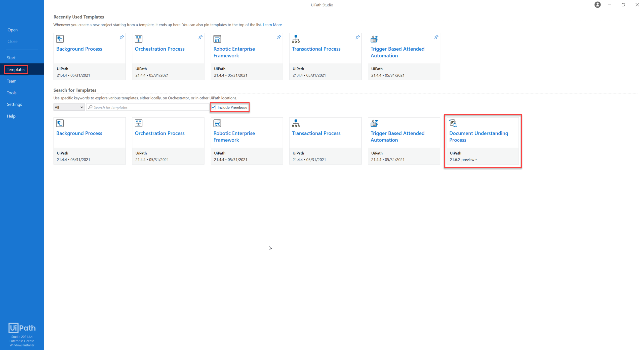Viewport: 644px width, 350px height.
Task: Open Transactional Process title in search results
Action: [316, 133]
